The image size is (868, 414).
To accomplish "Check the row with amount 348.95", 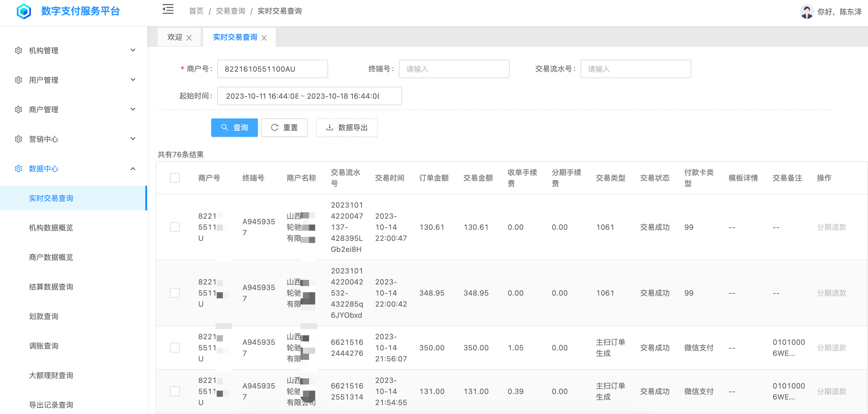I will point(175,293).
